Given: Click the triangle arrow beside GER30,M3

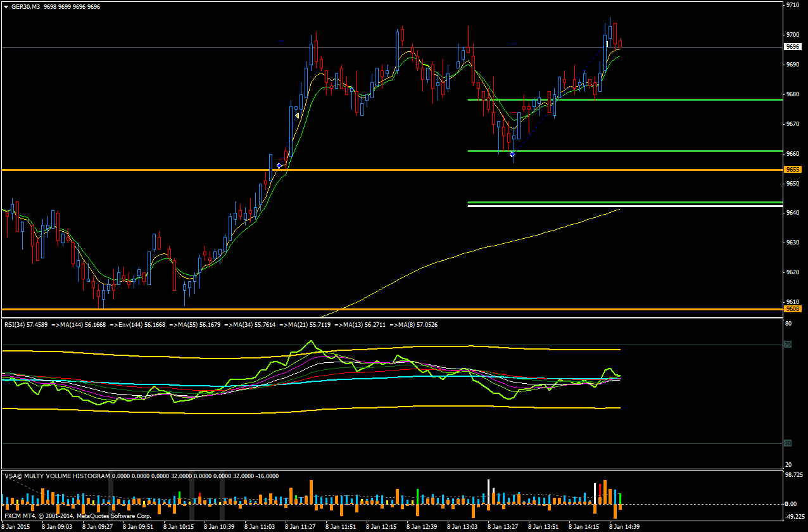Looking at the screenshot, I should (6, 6).
